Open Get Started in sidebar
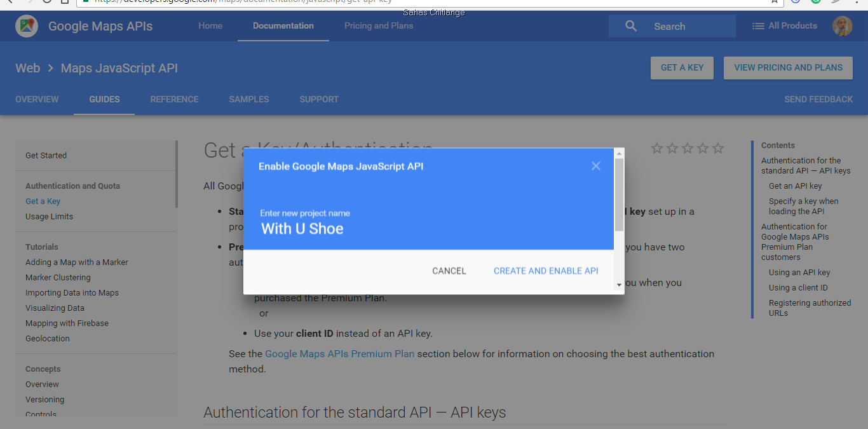 (x=46, y=155)
